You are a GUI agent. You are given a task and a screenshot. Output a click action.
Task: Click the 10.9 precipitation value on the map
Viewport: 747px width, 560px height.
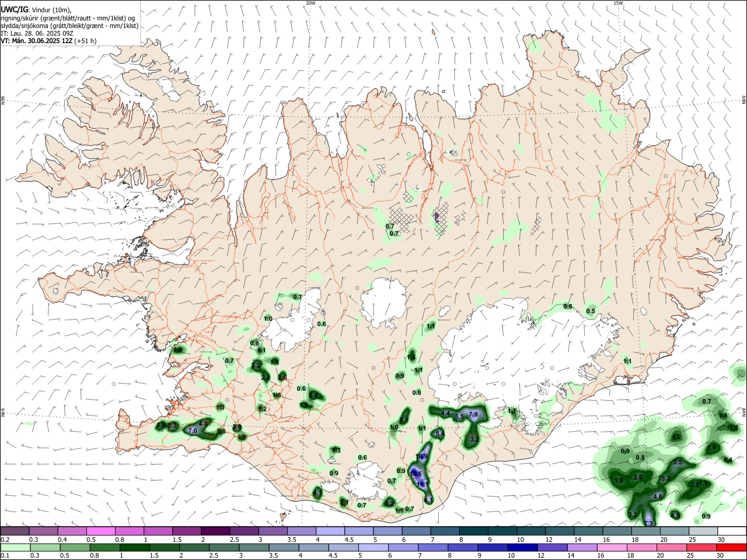422,456
